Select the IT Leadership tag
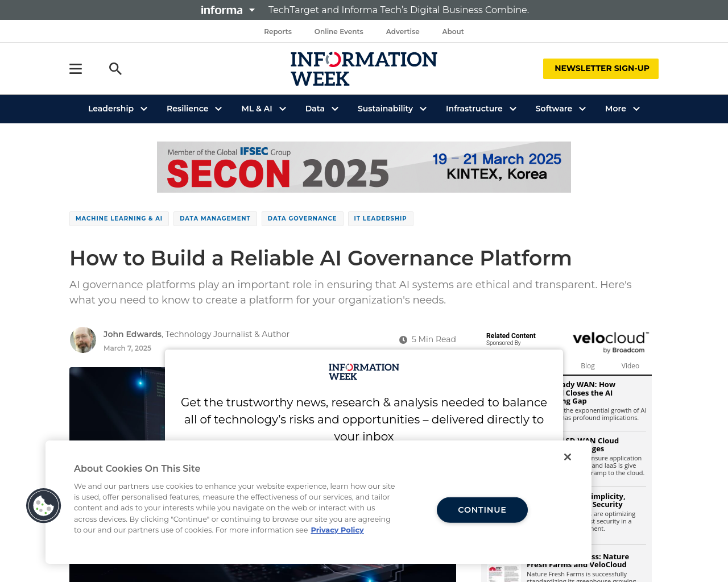Screen dimensions: 728x582 coord(380,219)
